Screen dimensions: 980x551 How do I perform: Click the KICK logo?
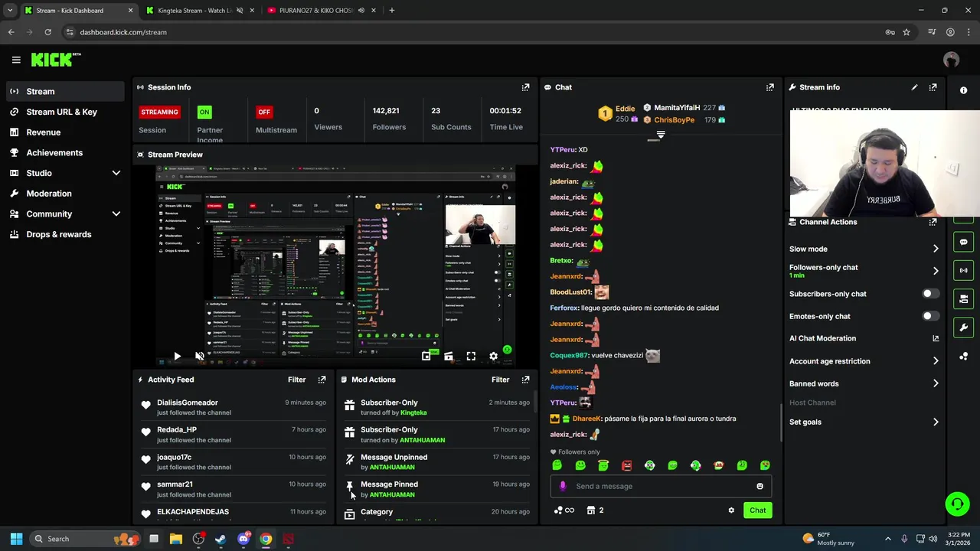[55, 60]
